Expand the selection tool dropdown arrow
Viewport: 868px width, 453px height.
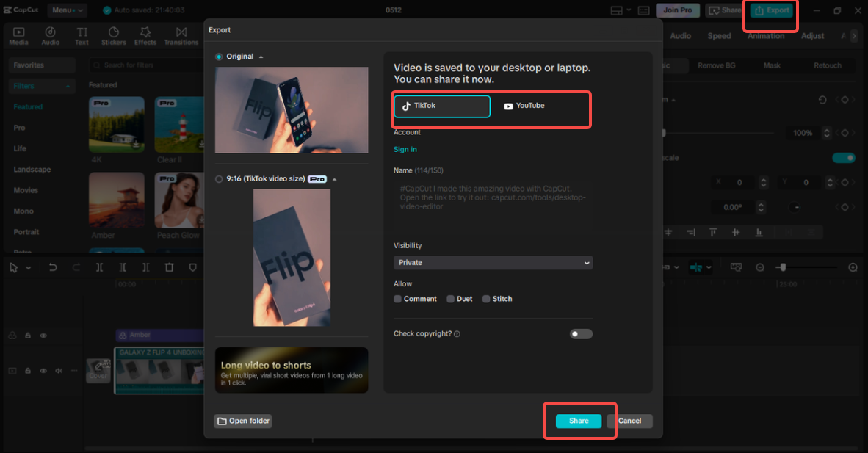(28, 268)
